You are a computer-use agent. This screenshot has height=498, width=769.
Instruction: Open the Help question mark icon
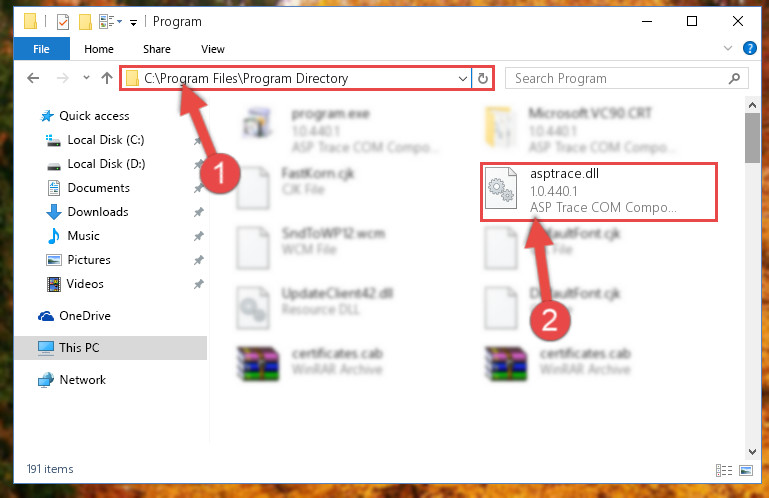pyautogui.click(x=749, y=48)
